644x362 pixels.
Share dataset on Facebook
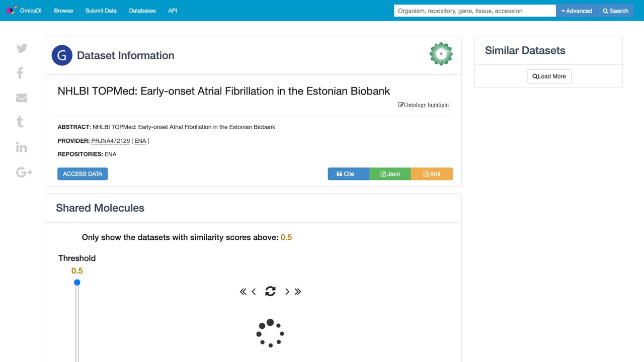point(20,73)
